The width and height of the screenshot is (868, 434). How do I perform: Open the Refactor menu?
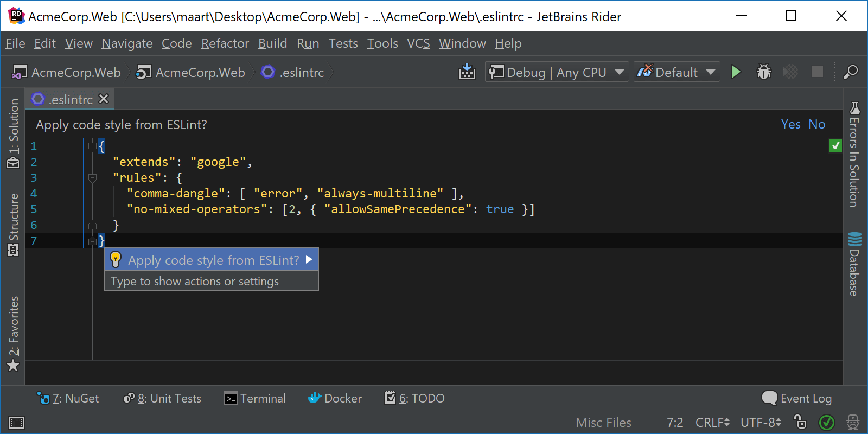point(225,43)
